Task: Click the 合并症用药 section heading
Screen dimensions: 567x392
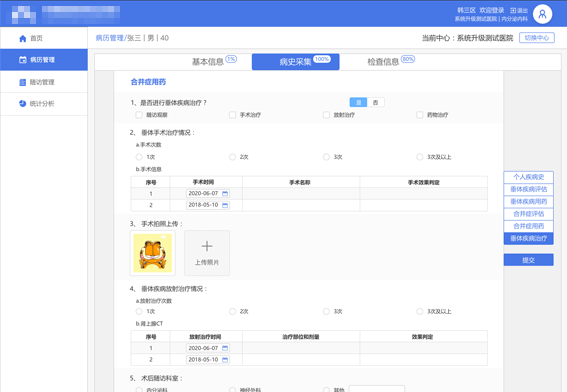Action: (x=148, y=82)
